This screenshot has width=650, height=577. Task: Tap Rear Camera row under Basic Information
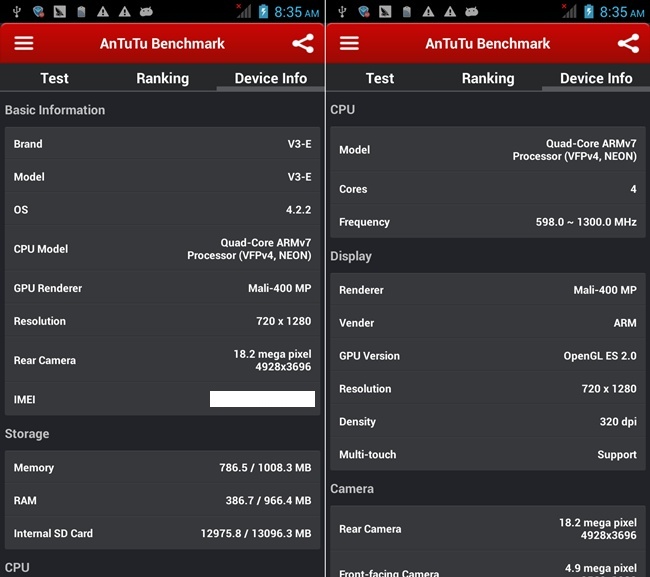pos(162,360)
